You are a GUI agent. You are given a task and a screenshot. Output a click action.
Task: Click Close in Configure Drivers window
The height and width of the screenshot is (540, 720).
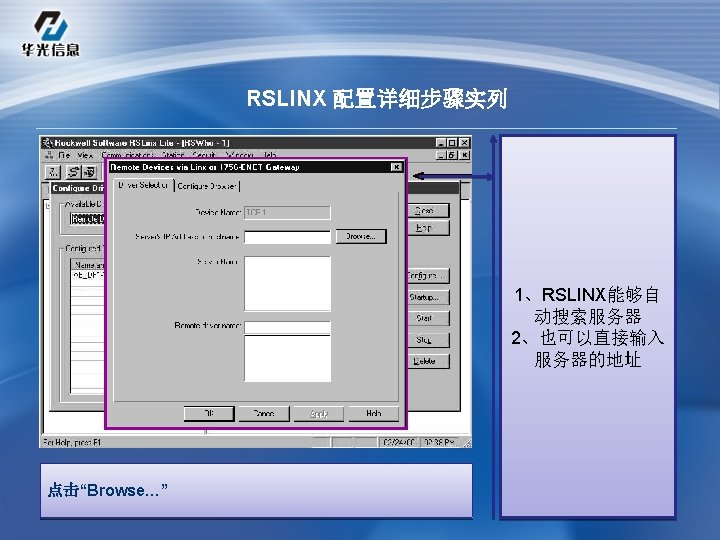(428, 211)
